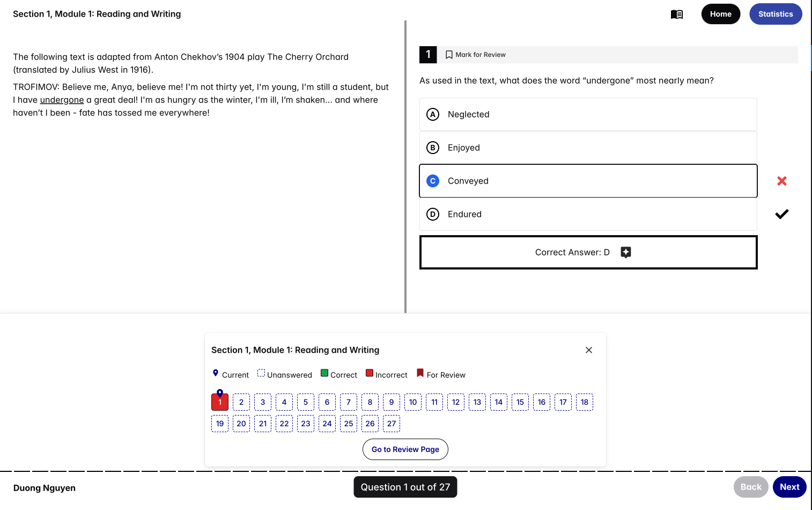Open the Statistics page

pos(776,14)
